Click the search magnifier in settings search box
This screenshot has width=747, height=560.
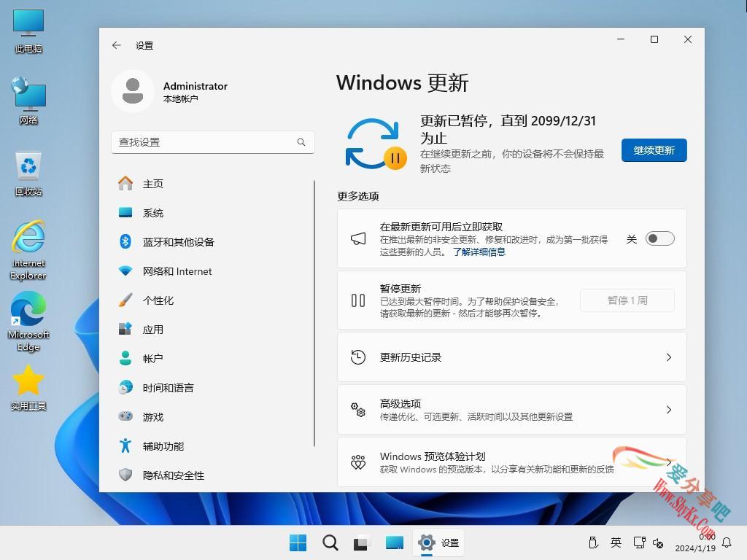click(x=301, y=142)
